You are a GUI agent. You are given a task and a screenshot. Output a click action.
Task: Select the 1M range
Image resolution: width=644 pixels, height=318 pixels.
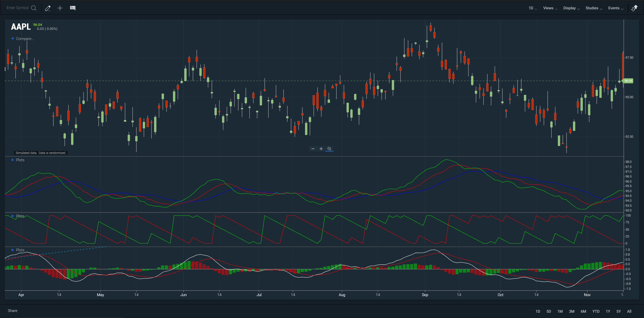pos(560,311)
